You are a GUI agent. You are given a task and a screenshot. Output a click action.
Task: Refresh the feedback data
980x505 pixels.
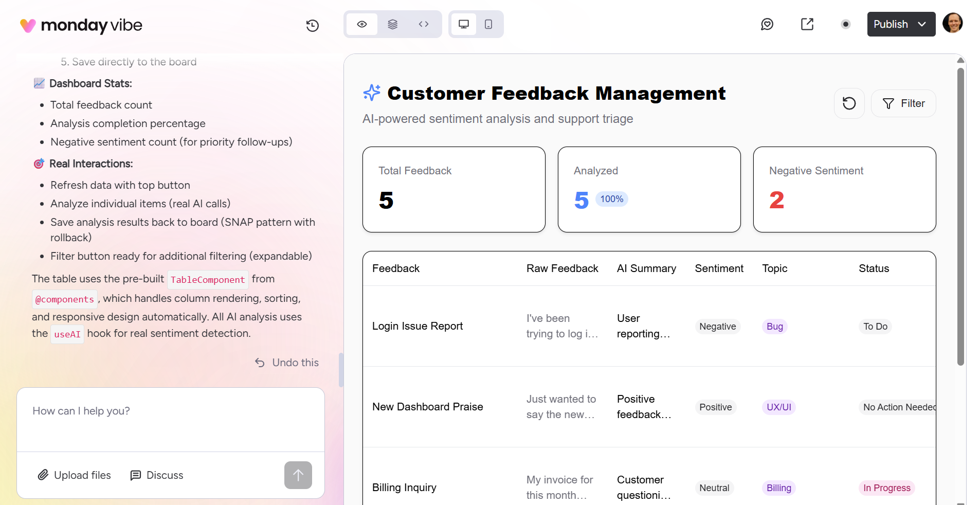point(849,103)
